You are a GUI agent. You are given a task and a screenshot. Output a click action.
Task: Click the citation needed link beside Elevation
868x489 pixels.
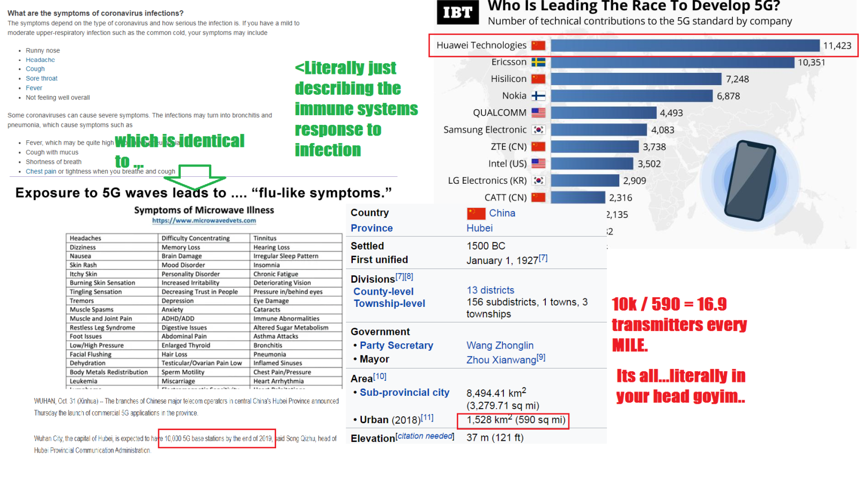click(x=425, y=437)
